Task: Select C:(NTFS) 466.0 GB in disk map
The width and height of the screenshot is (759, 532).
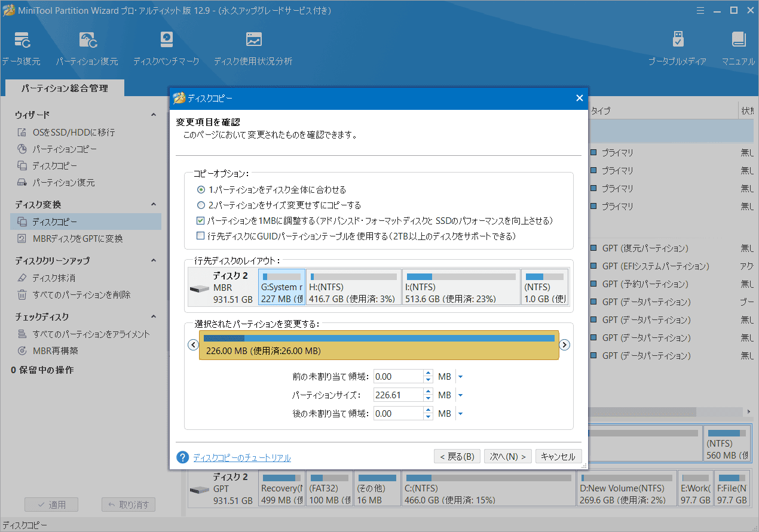Action: 489,488
